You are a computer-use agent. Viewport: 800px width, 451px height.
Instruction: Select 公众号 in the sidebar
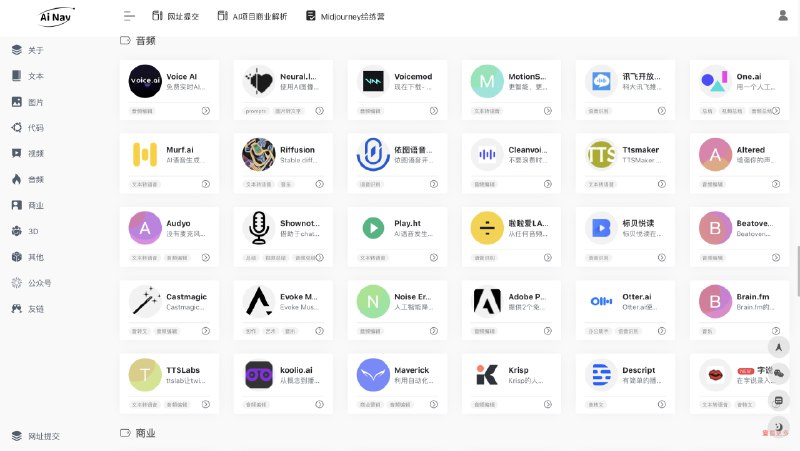(x=39, y=283)
